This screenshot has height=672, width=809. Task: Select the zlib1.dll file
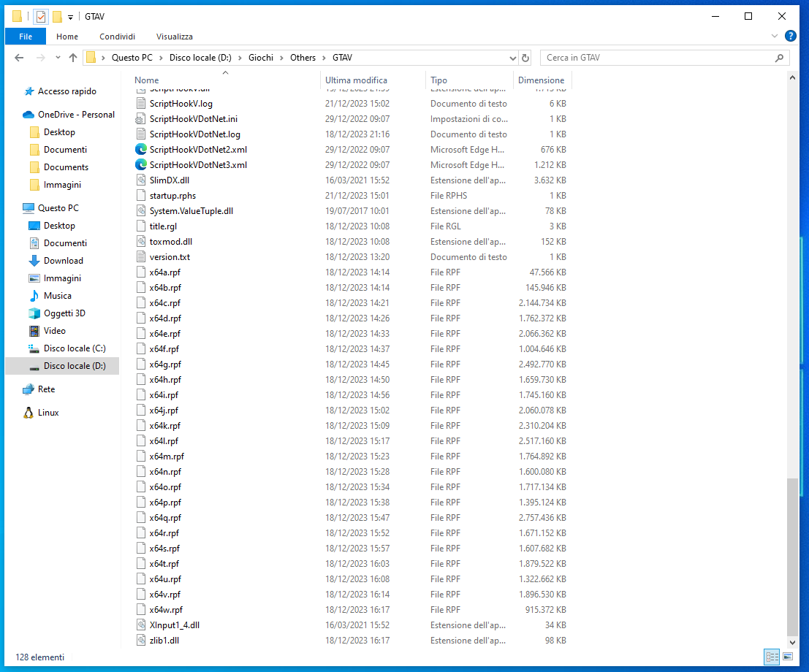pyautogui.click(x=164, y=641)
